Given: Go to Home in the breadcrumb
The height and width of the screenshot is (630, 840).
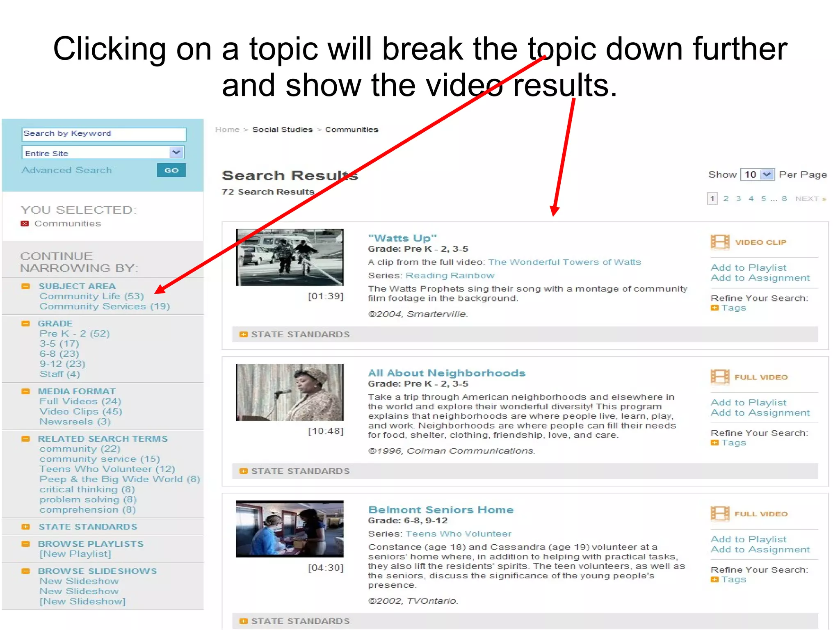Looking at the screenshot, I should tap(227, 130).
